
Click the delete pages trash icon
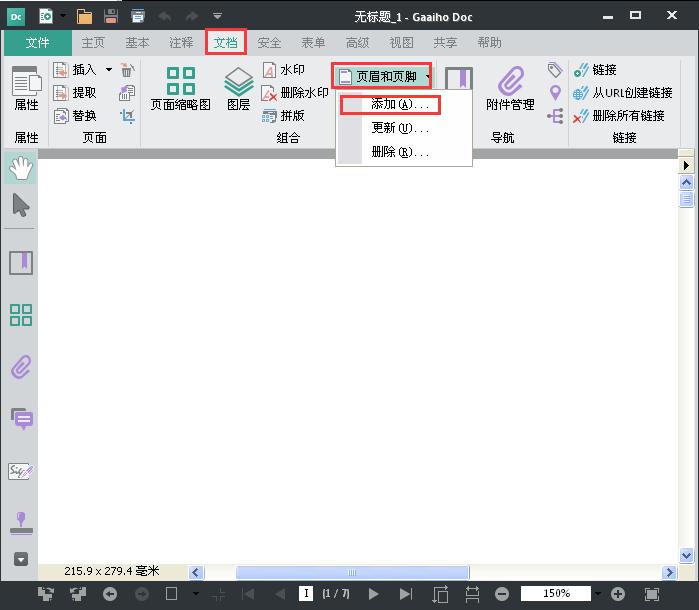tap(127, 70)
